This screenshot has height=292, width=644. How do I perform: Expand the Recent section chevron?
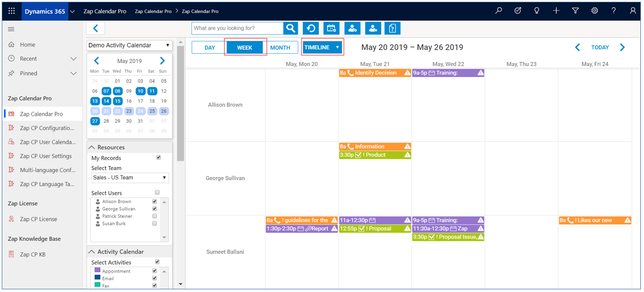73,59
